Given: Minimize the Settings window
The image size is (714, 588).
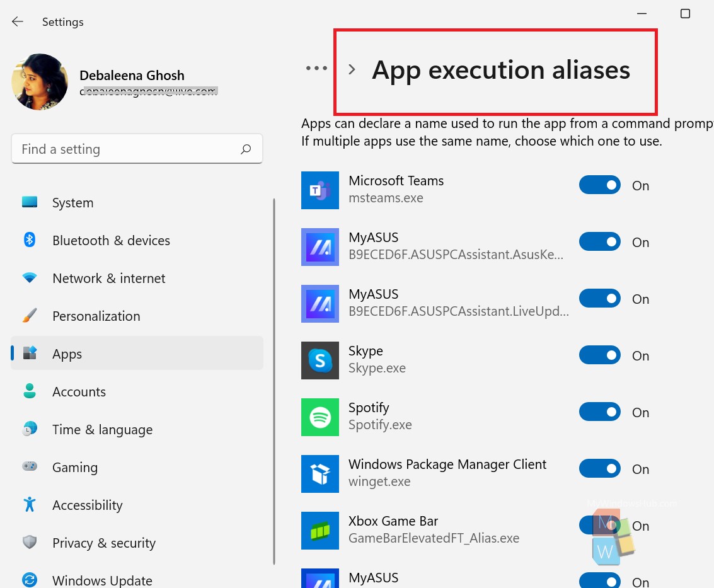Looking at the screenshot, I should (x=642, y=14).
